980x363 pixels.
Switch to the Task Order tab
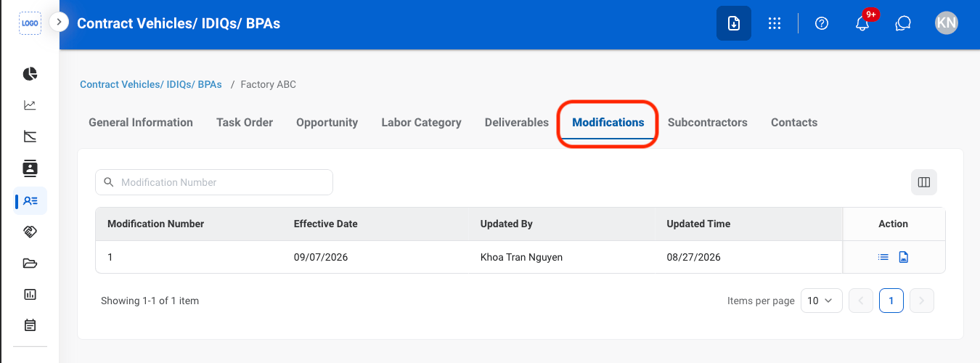point(245,123)
